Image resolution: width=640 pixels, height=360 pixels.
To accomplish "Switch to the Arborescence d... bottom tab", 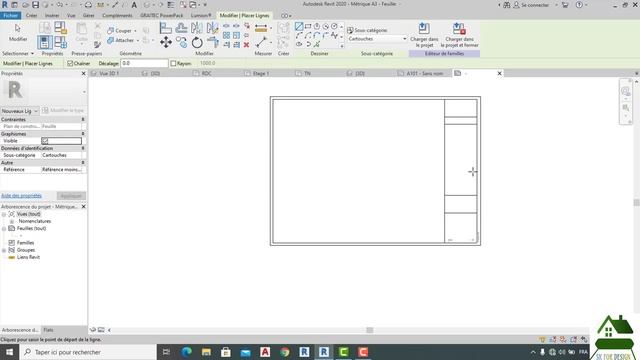I will click(x=20, y=330).
